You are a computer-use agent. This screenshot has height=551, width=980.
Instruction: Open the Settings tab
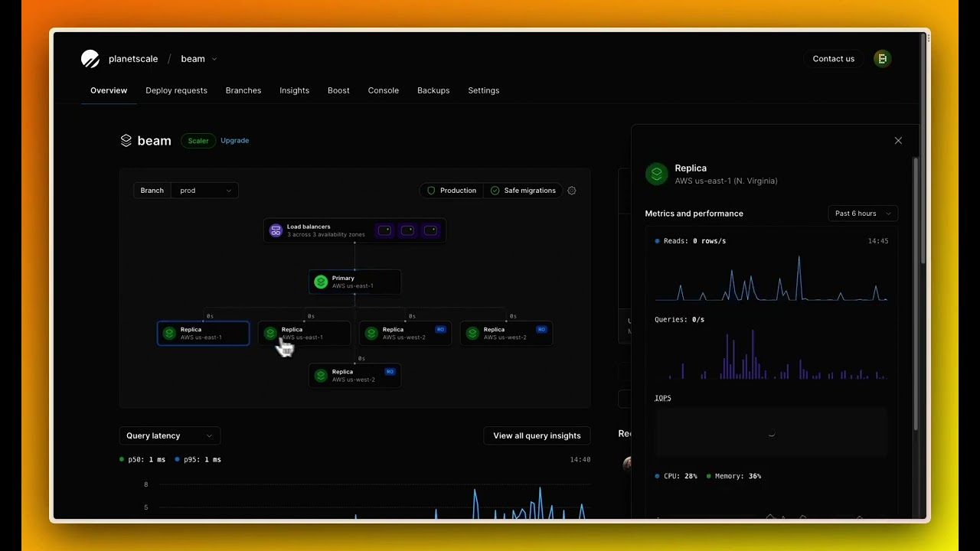click(484, 90)
